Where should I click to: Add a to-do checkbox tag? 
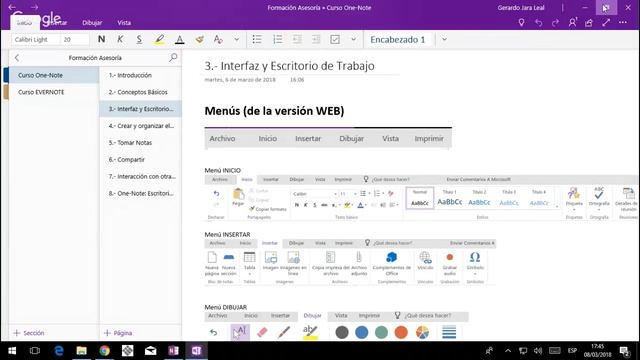[x=335, y=40]
